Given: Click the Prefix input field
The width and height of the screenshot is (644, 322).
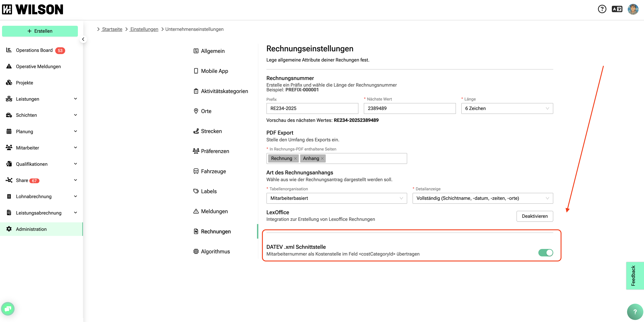Looking at the screenshot, I should (x=312, y=108).
